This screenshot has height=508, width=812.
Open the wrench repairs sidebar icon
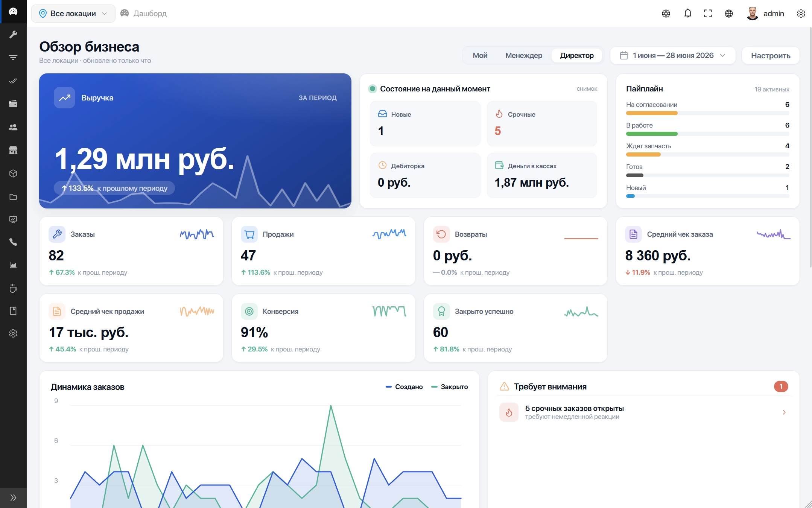point(13,35)
